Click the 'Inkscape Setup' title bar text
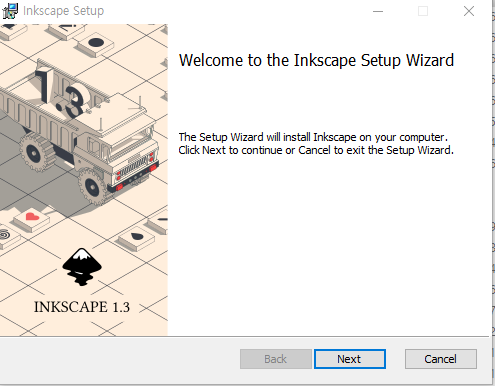The image size is (495, 386). [63, 11]
